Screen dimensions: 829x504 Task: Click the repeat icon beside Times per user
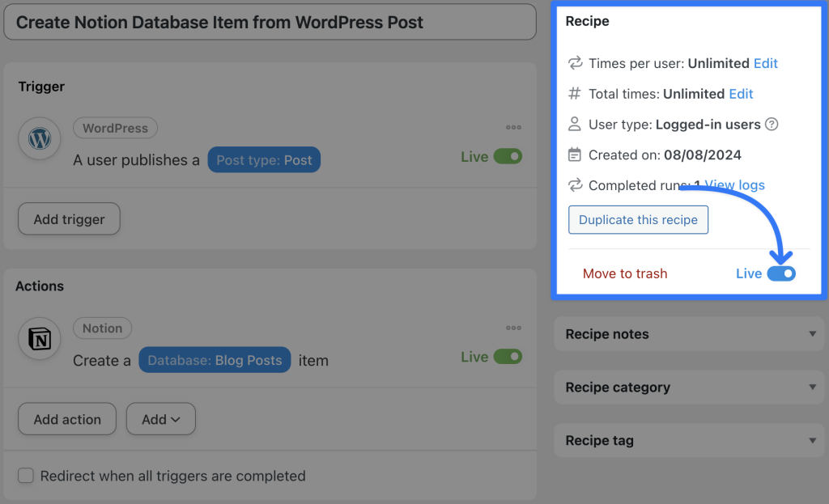(576, 63)
